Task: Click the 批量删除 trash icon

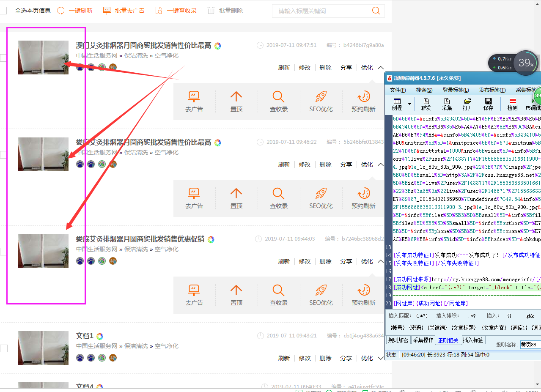Action: point(211,10)
